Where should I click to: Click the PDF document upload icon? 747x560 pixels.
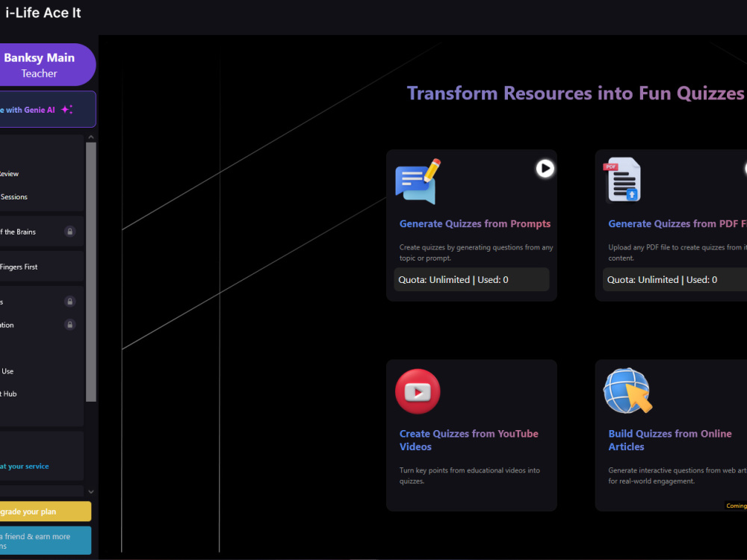click(623, 180)
